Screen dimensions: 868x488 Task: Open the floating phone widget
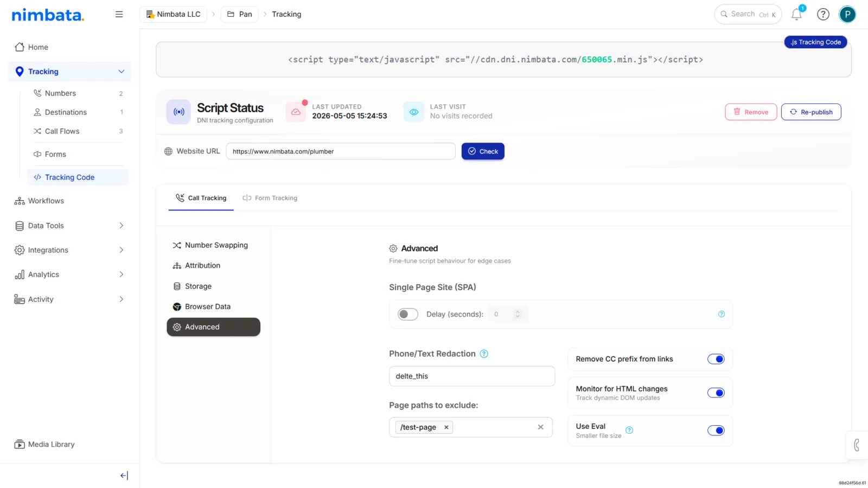coord(857,445)
